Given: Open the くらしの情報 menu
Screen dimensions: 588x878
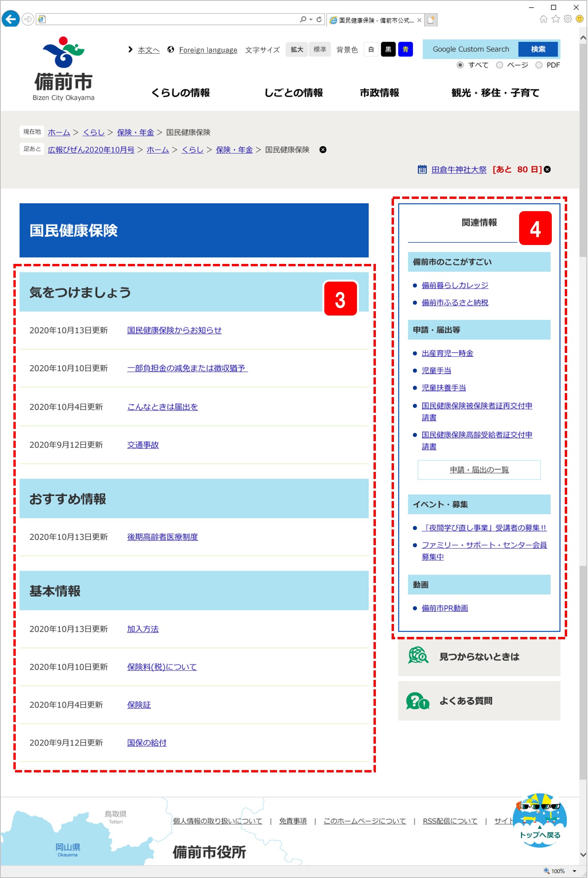Looking at the screenshot, I should (181, 93).
